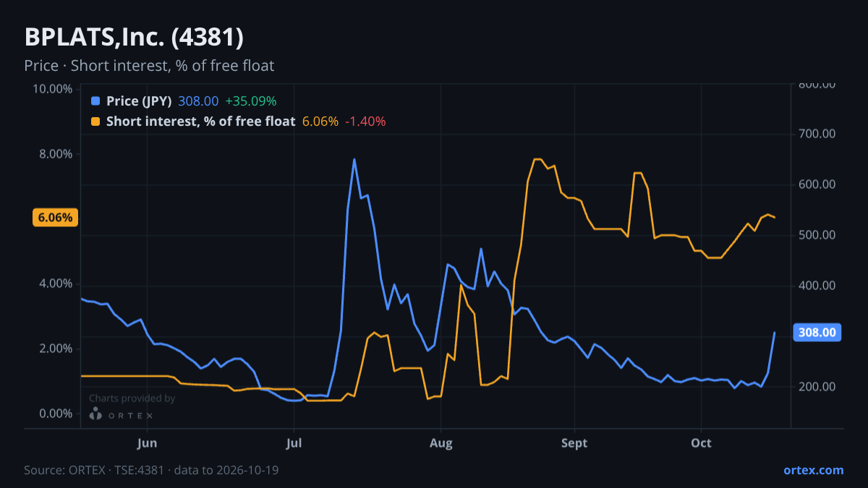Click the -1.40% short interest change
Viewport: 868px width, 488px height.
365,121
